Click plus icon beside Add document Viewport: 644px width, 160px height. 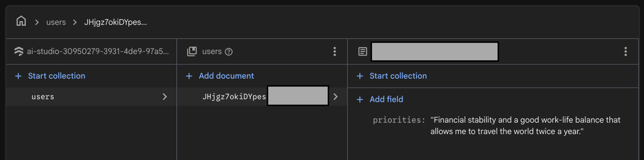pyautogui.click(x=189, y=76)
